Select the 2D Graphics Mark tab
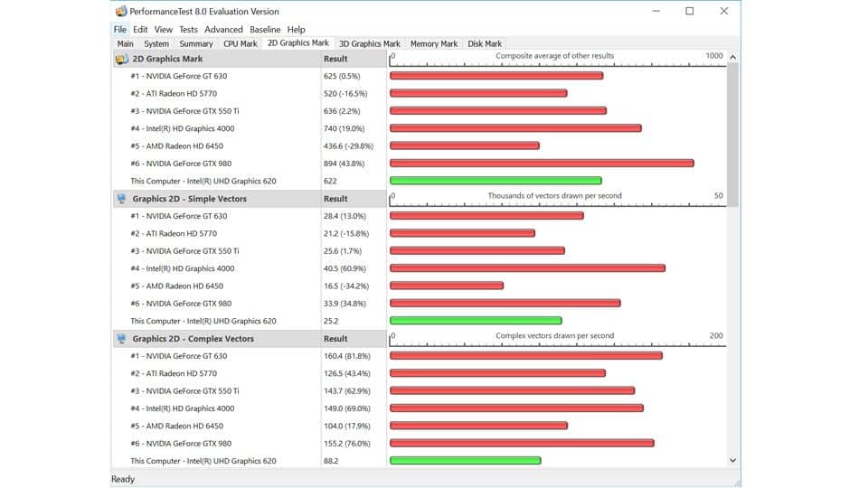This screenshot has height=488, width=868. 298,43
